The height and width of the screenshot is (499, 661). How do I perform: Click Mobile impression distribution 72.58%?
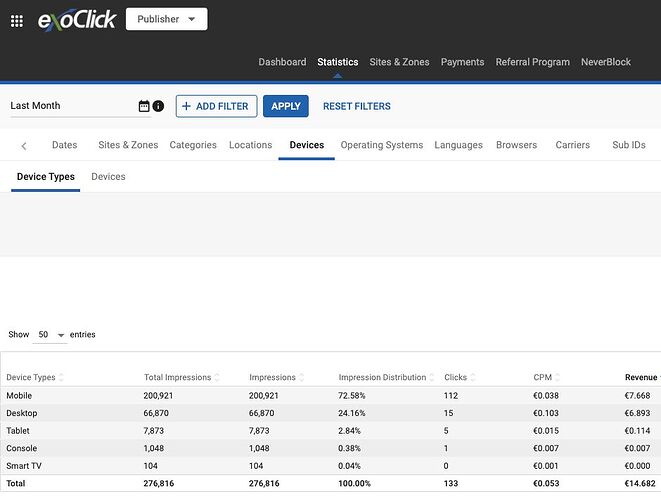point(352,396)
